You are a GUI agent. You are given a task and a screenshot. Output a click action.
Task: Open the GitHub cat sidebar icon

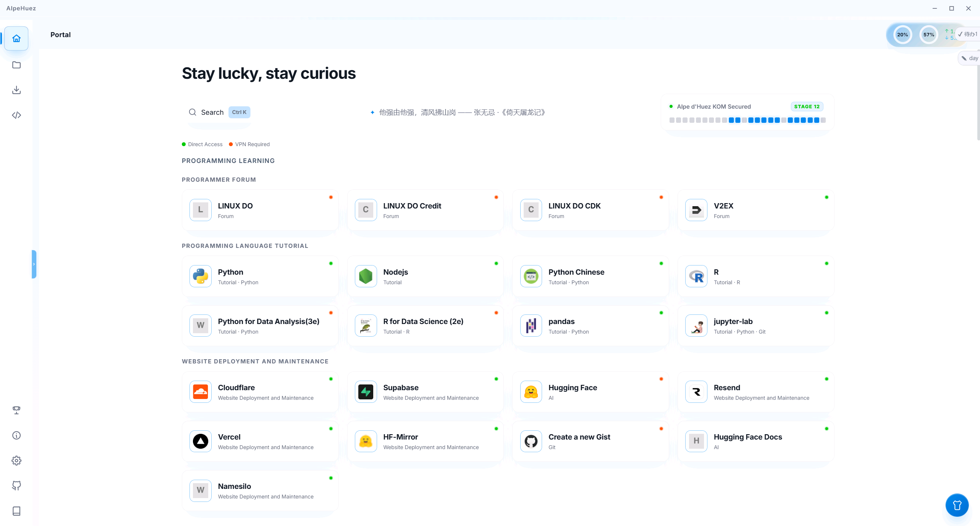(16, 486)
